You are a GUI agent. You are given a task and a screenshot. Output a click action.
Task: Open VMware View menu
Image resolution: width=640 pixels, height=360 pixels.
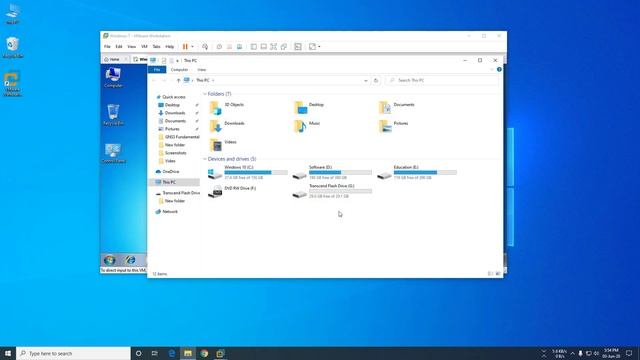click(131, 47)
